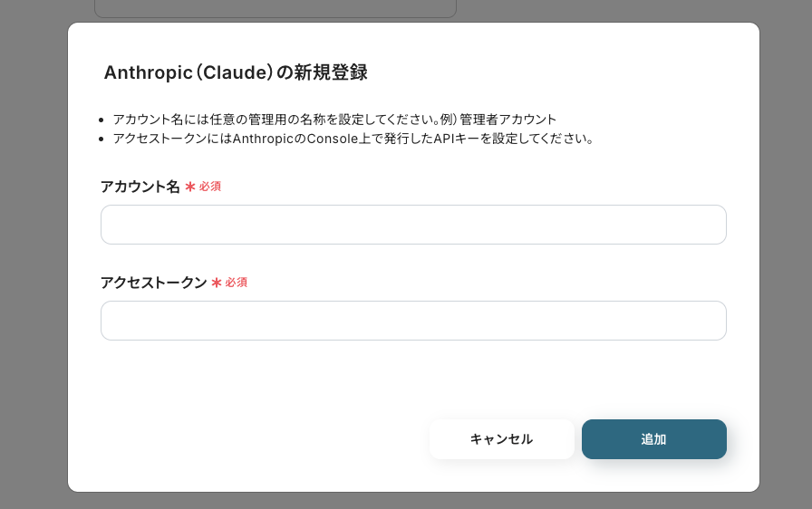Focus the アクセストークン input field

coord(413,321)
